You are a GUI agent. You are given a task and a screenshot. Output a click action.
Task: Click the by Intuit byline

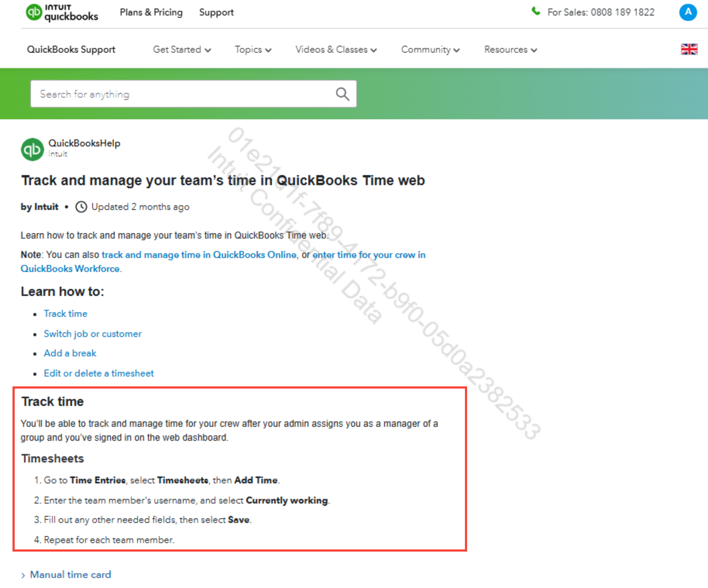click(39, 207)
